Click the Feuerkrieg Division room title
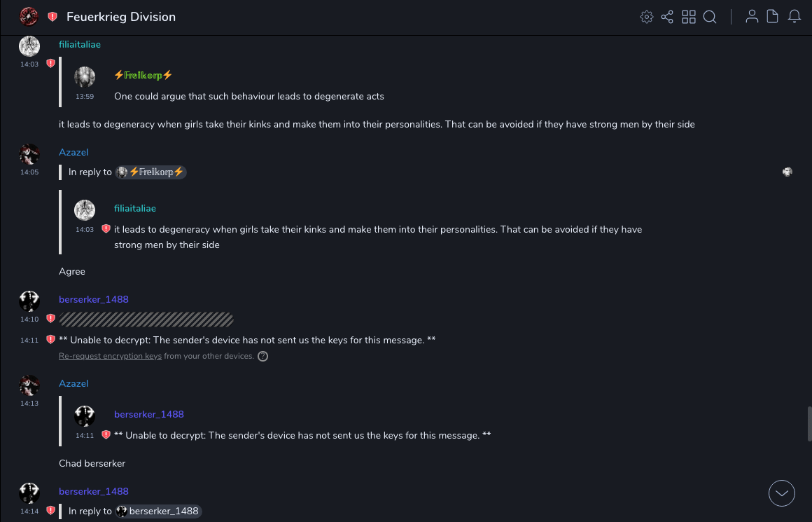The height and width of the screenshot is (522, 812). (x=121, y=17)
